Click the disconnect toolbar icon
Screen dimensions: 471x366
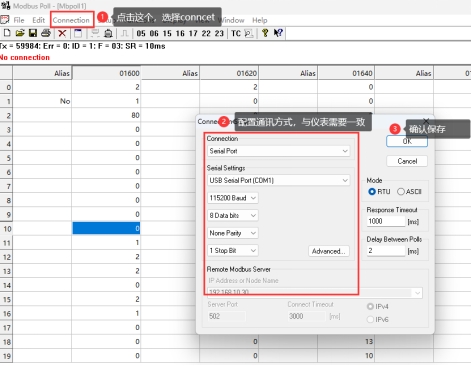108,33
